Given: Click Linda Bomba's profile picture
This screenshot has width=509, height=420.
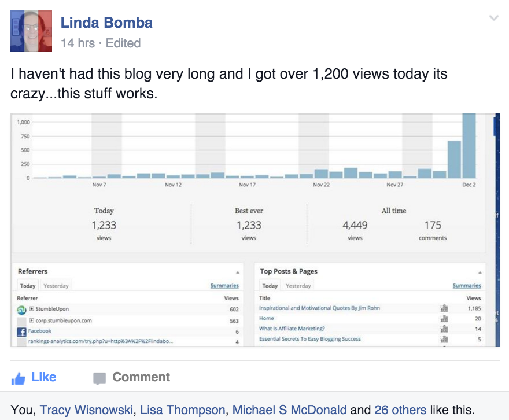Looking at the screenshot, I should pyautogui.click(x=31, y=31).
